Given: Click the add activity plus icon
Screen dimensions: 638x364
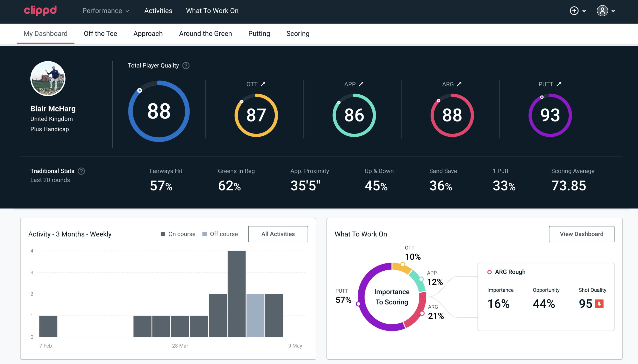Looking at the screenshot, I should (575, 11).
